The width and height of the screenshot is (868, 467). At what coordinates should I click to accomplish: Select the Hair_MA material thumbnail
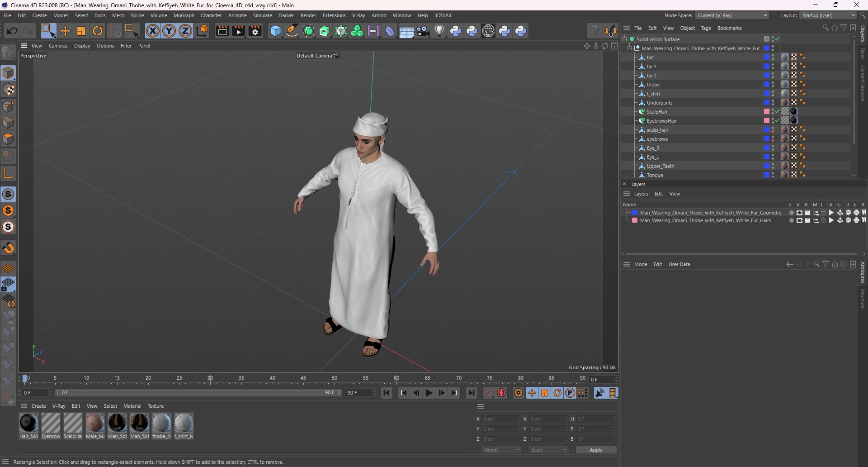[x=28, y=423]
